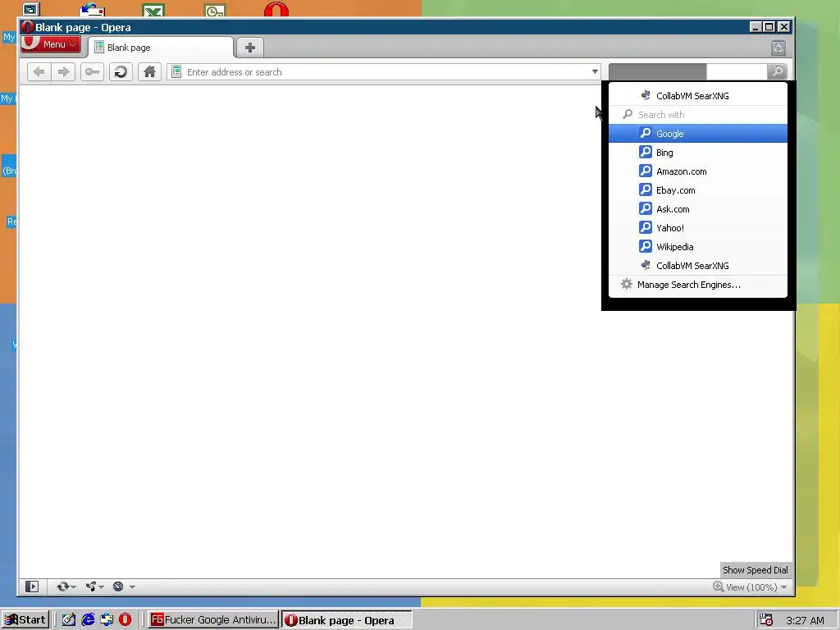Click the Wikipedia search engine icon

click(x=646, y=246)
